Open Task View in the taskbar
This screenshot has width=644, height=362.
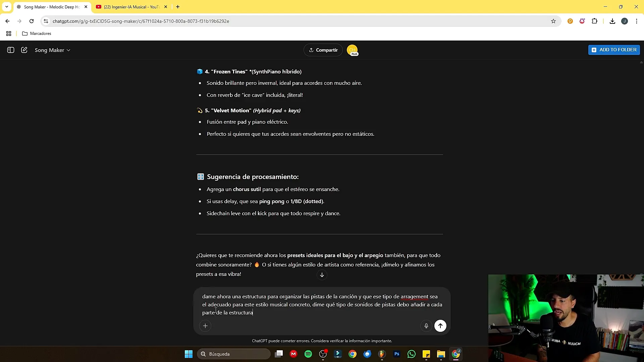tap(279, 354)
